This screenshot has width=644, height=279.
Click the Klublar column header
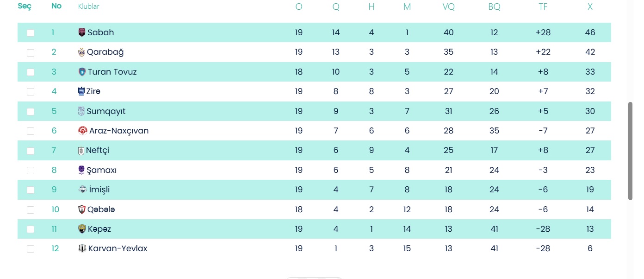coord(88,6)
